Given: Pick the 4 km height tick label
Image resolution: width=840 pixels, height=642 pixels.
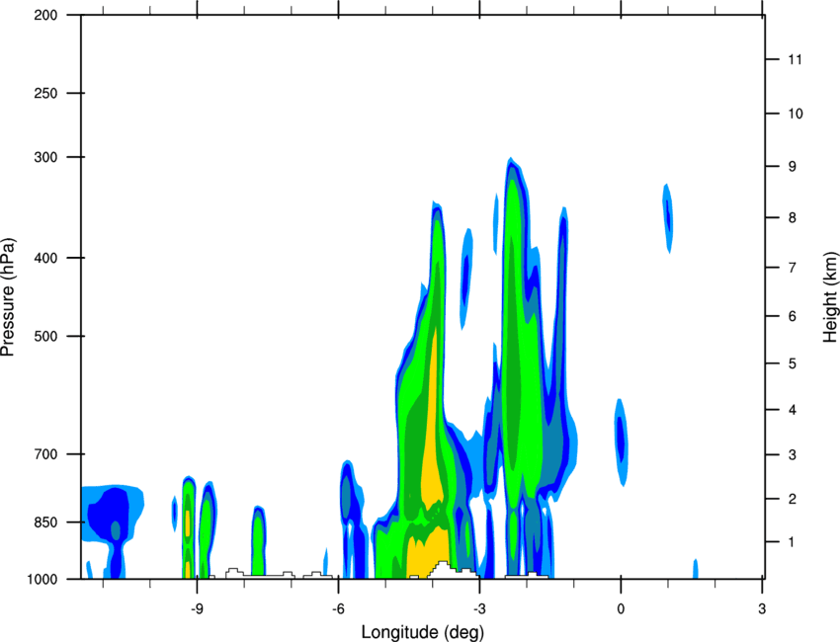Looking at the screenshot, I should pyautogui.click(x=792, y=410).
